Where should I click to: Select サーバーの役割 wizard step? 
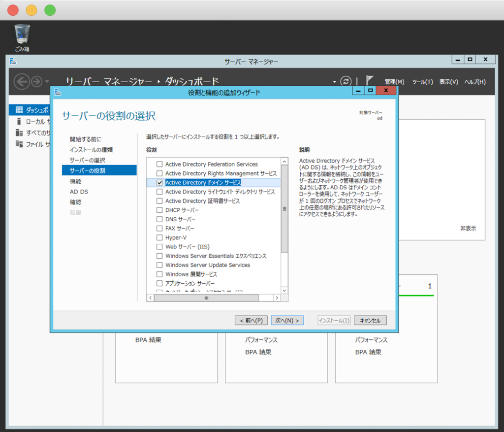pos(99,170)
